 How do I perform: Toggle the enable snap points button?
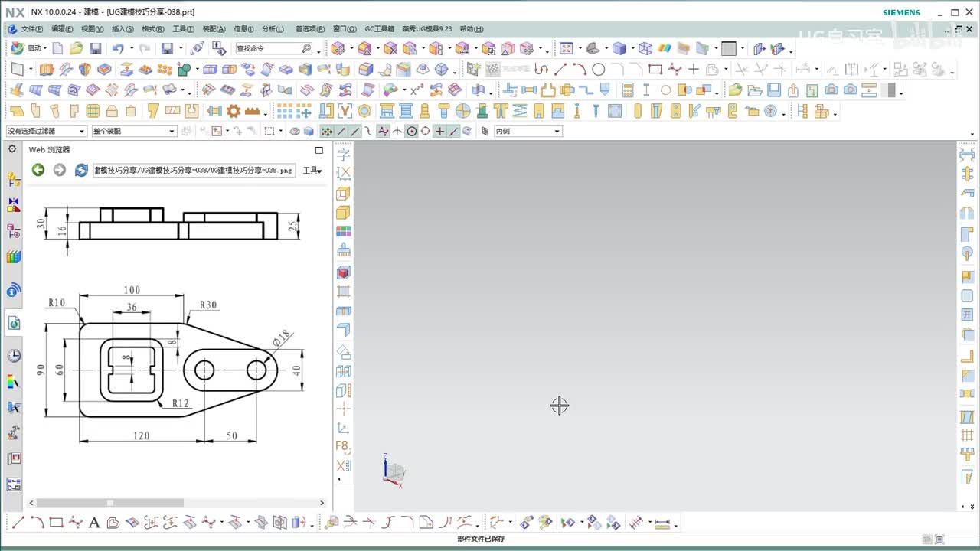[327, 131]
